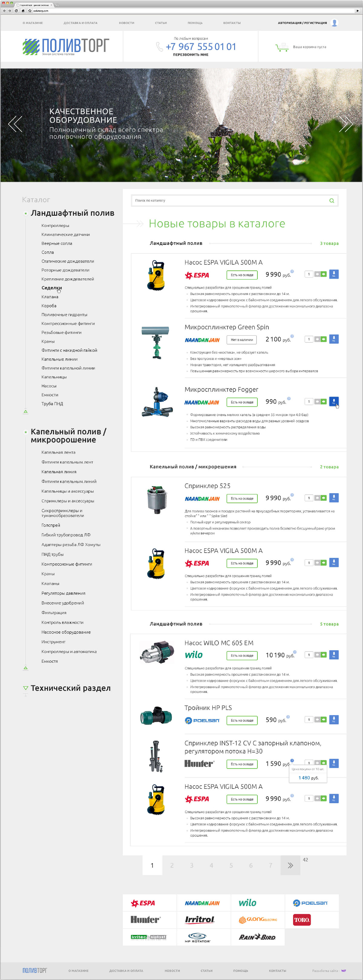Increase quantity for Насос WILO MC 605 EM
Image resolution: width=363 pixels, height=980 pixels.
click(x=323, y=655)
